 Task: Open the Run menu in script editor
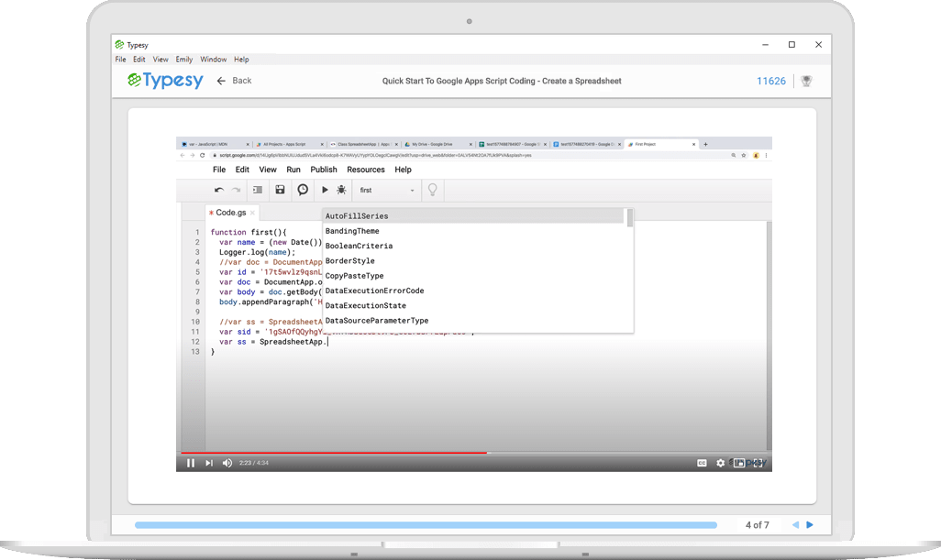point(293,170)
